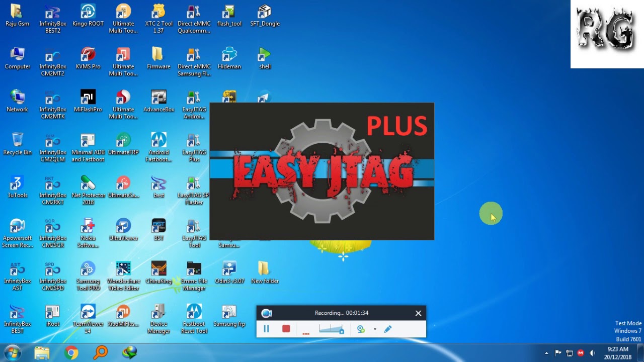The height and width of the screenshot is (362, 644).
Task: Select the EasyJTAG SPI Flasher shortcut
Action: 194,191
